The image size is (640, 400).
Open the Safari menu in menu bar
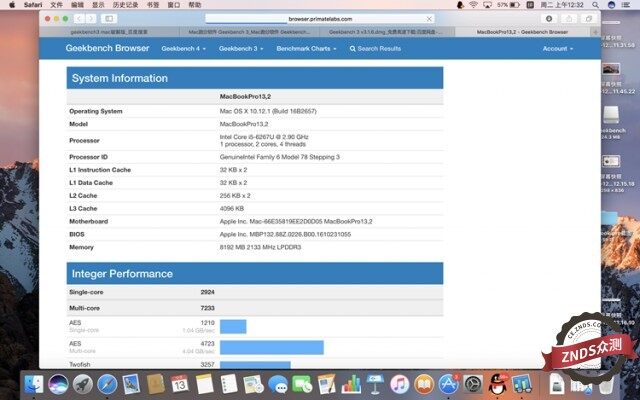(33, 5)
